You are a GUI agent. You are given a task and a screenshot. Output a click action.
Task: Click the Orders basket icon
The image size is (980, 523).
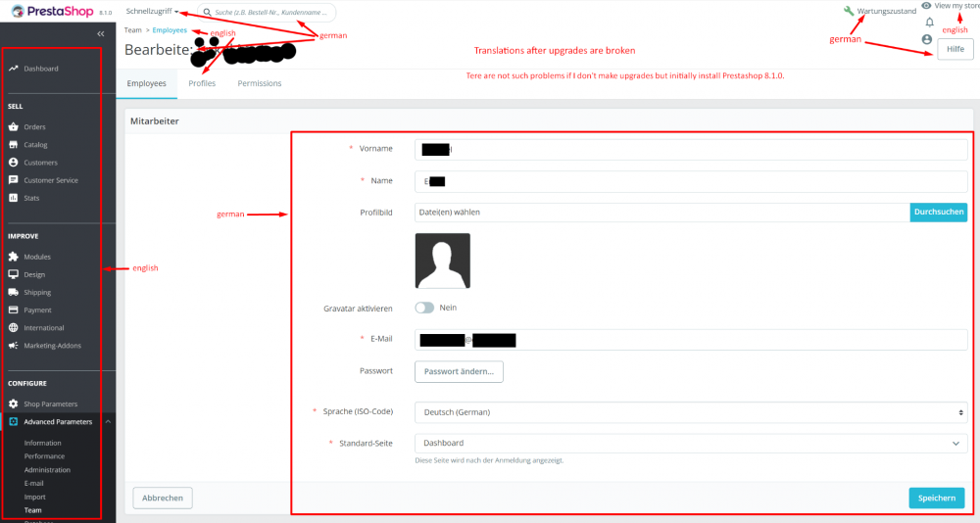coord(13,127)
